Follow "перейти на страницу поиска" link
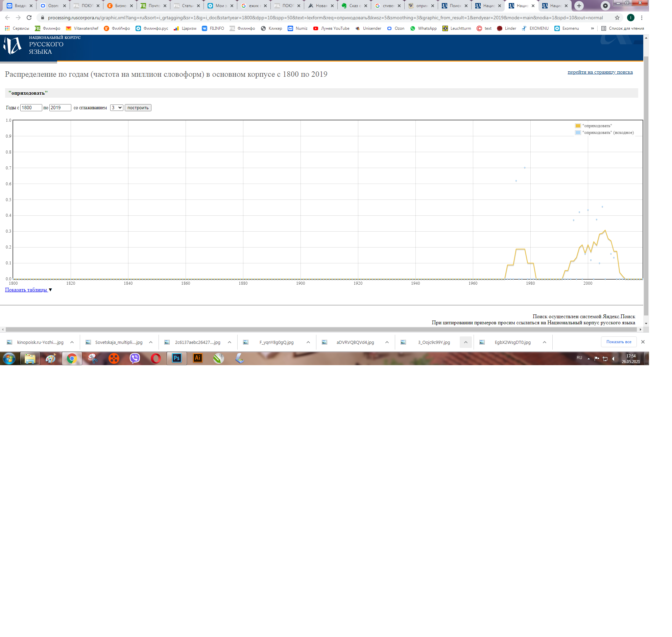672x637 pixels. pos(600,72)
